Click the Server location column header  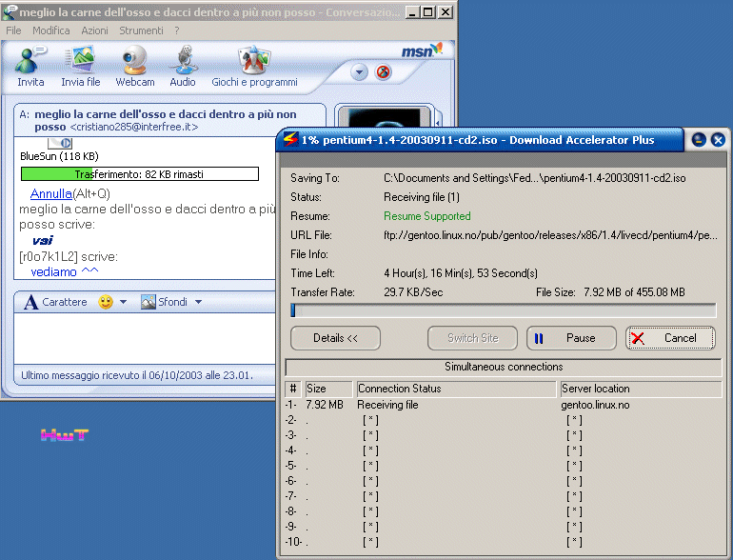(641, 389)
